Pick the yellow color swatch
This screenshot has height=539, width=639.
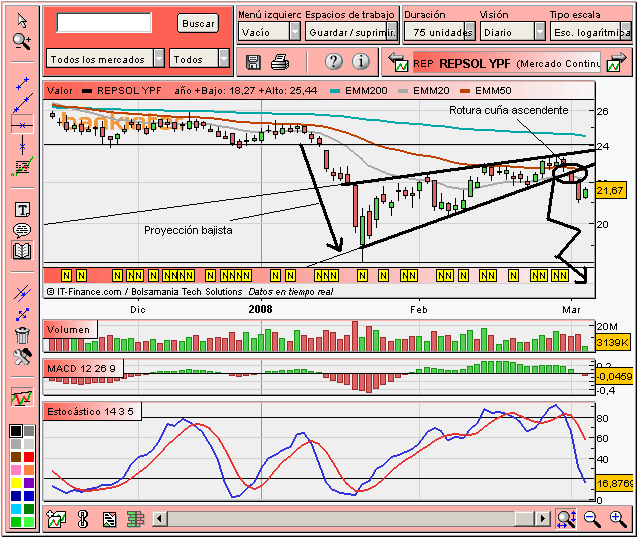point(16,483)
